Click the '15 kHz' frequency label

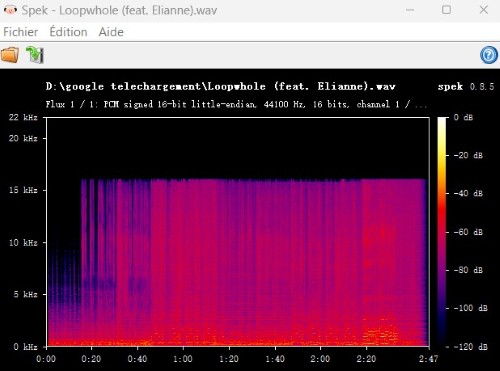(x=23, y=190)
